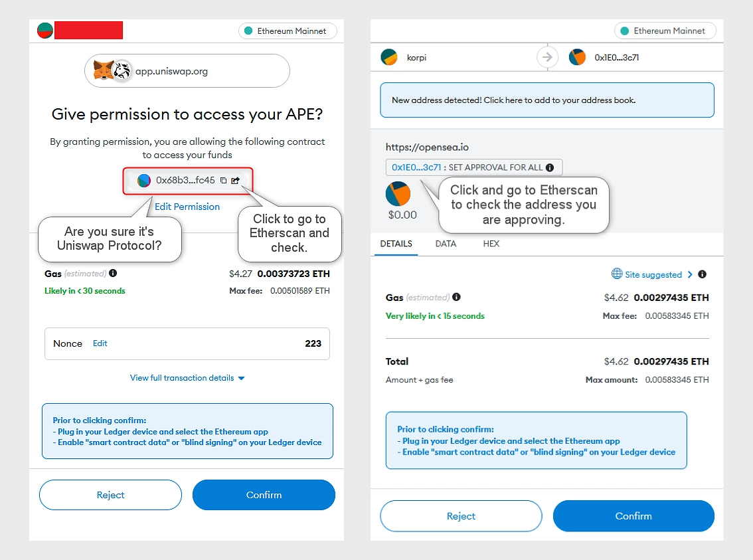Copy the 0x68b3...fc45 contract address
753x560 pixels.
click(x=223, y=181)
